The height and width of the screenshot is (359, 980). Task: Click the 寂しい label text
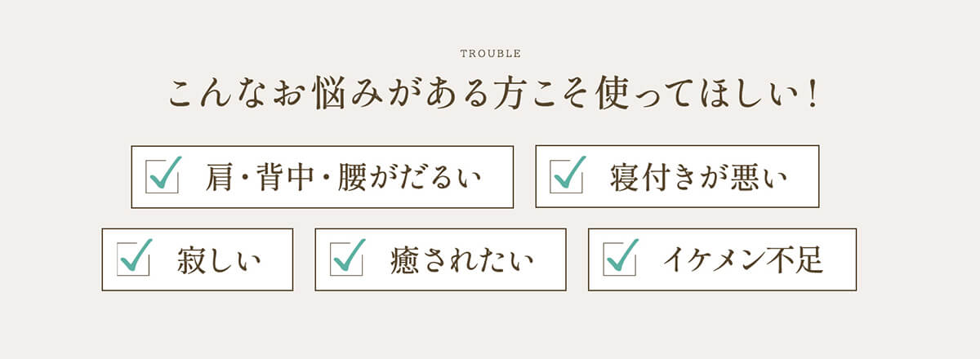(x=219, y=260)
